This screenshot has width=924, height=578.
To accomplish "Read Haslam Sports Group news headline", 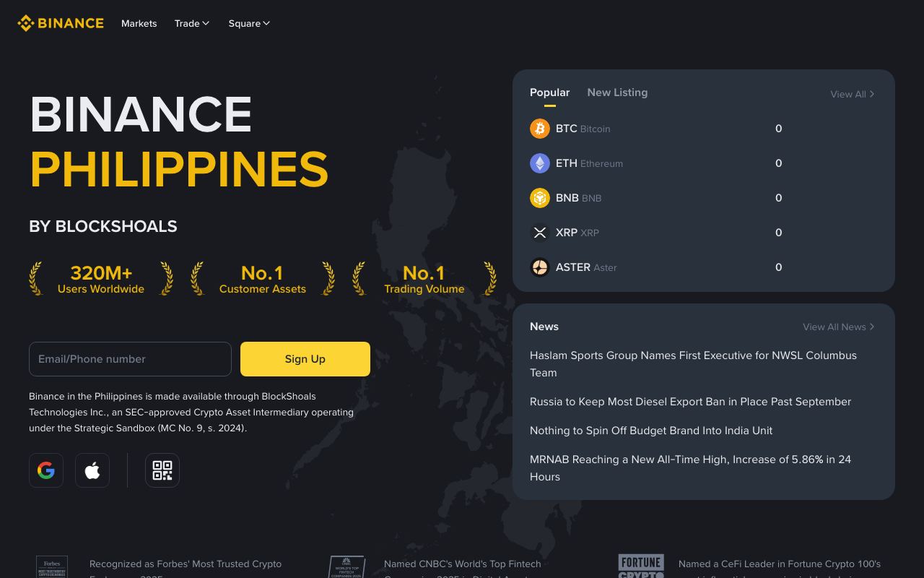I will [693, 364].
